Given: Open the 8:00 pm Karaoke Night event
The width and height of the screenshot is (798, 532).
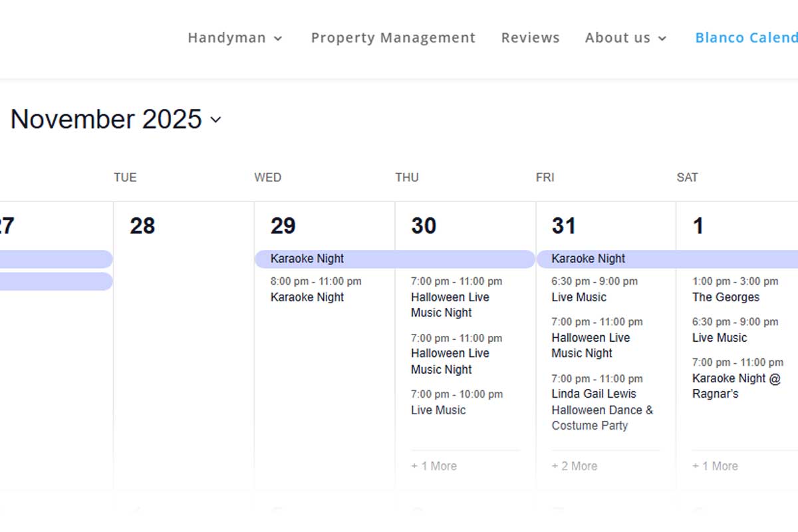Looking at the screenshot, I should [x=307, y=297].
